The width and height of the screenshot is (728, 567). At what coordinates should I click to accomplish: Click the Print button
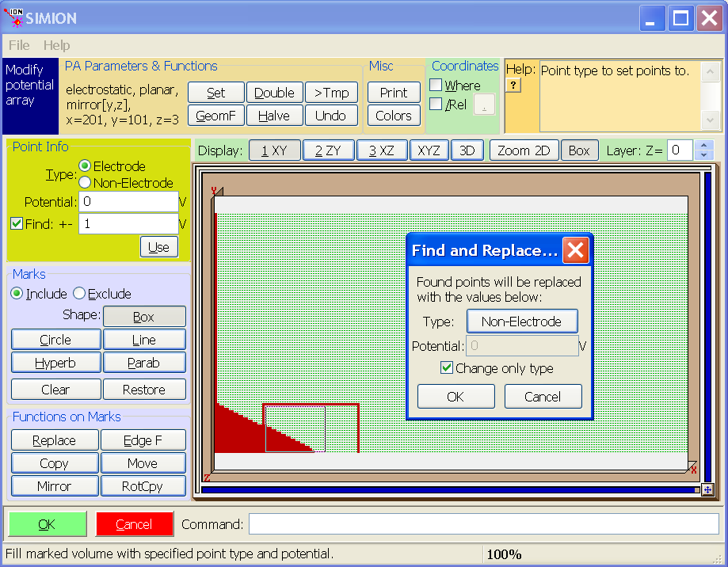(x=394, y=93)
